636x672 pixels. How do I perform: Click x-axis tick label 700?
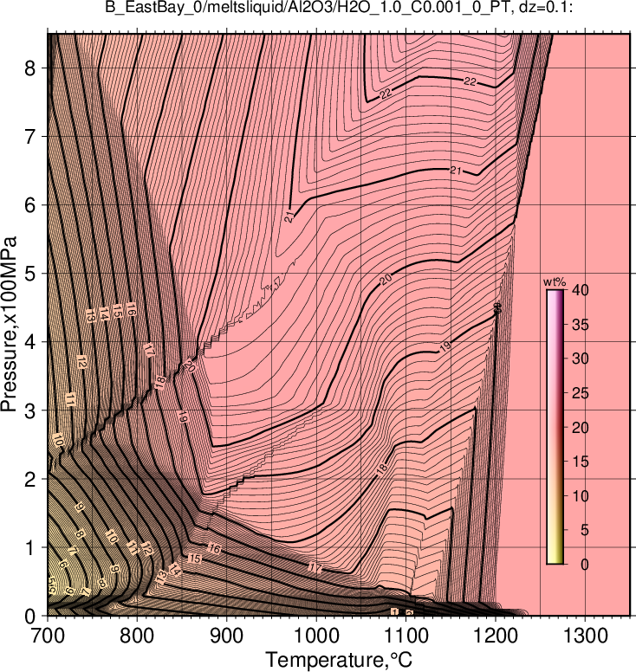pos(48,636)
